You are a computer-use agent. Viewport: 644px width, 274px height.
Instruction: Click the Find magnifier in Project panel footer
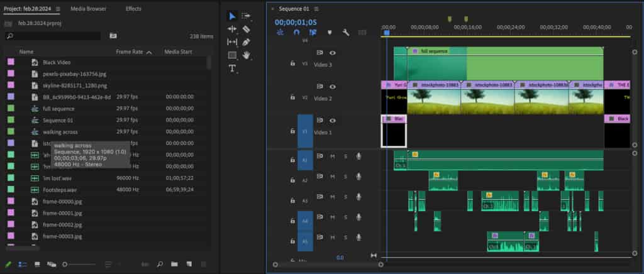(160, 265)
